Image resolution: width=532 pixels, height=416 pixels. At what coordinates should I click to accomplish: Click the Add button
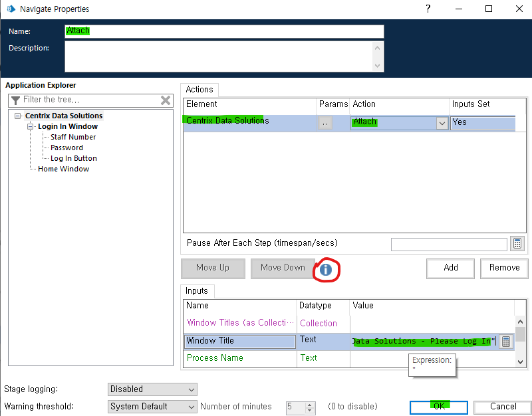coord(451,268)
